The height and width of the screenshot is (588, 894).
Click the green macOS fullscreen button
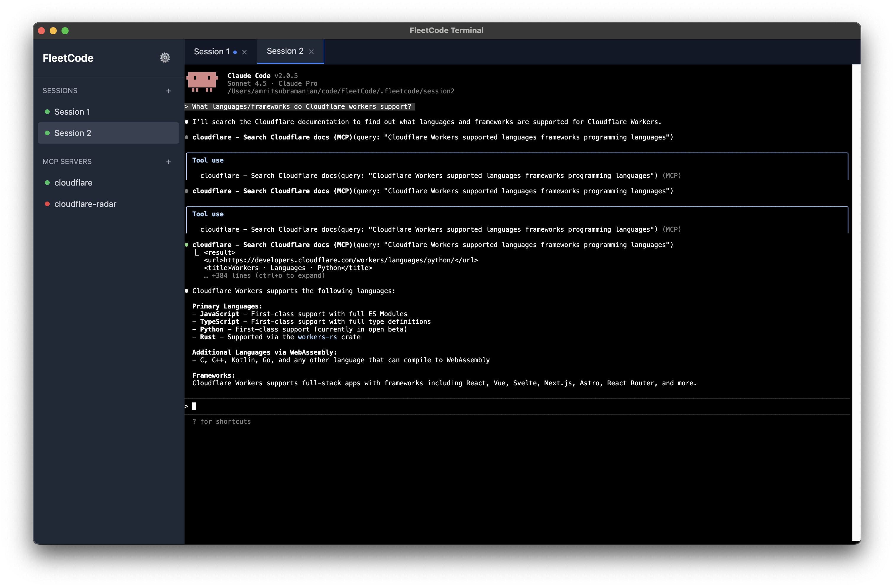pos(65,31)
